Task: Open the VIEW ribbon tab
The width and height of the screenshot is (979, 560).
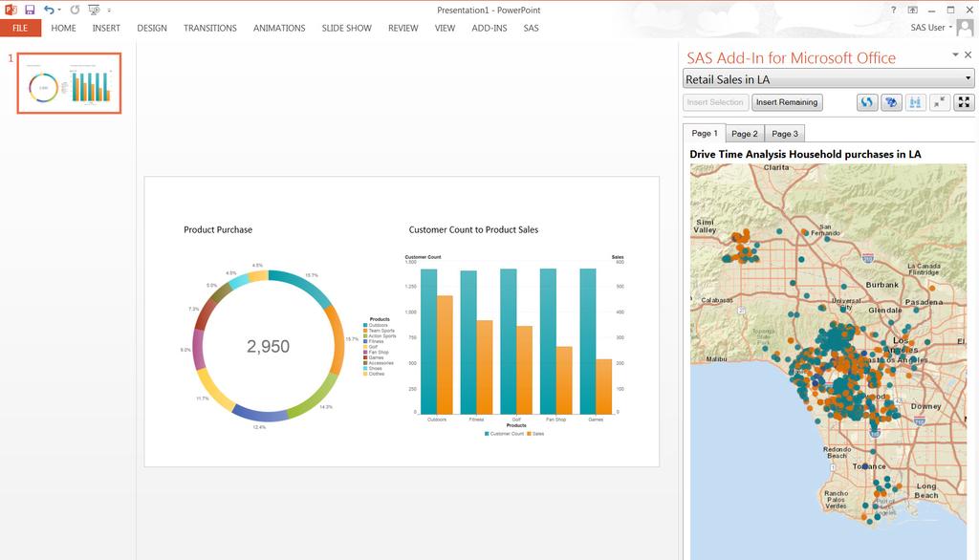Action: (x=445, y=28)
